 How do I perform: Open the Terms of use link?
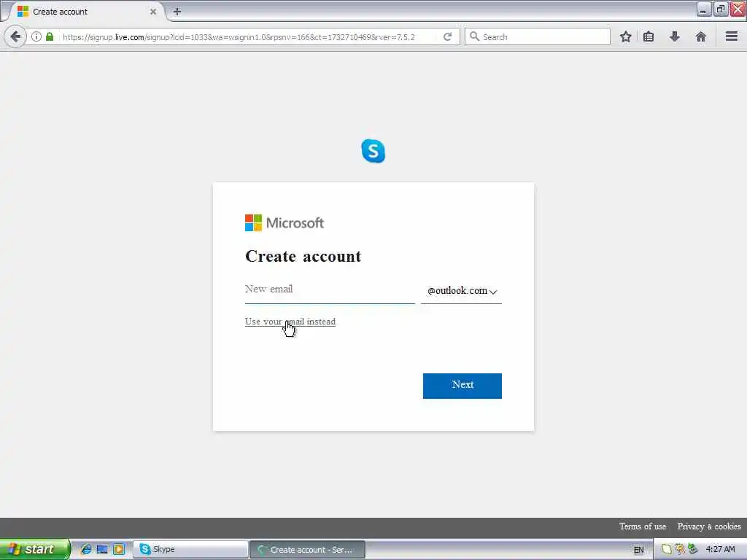point(642,526)
